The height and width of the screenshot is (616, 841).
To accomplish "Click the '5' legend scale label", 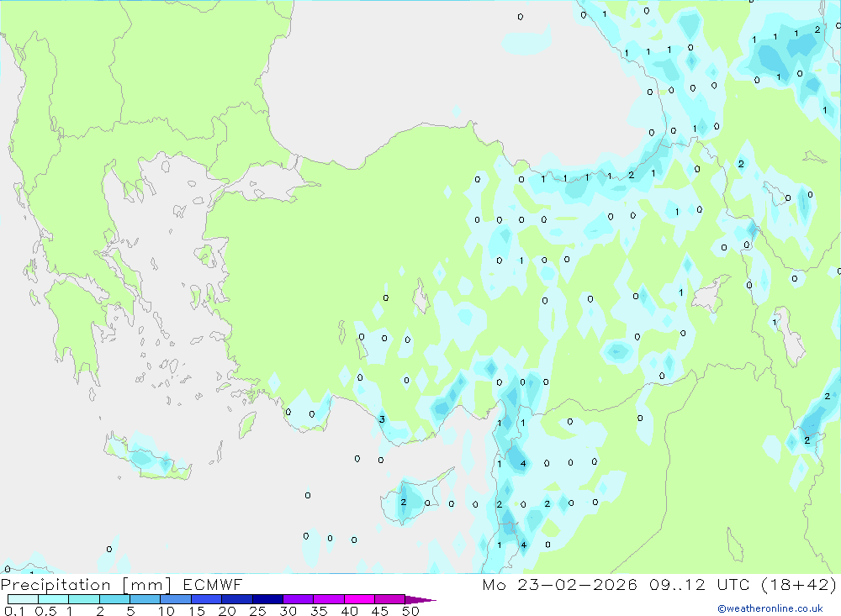I will [x=130, y=611].
